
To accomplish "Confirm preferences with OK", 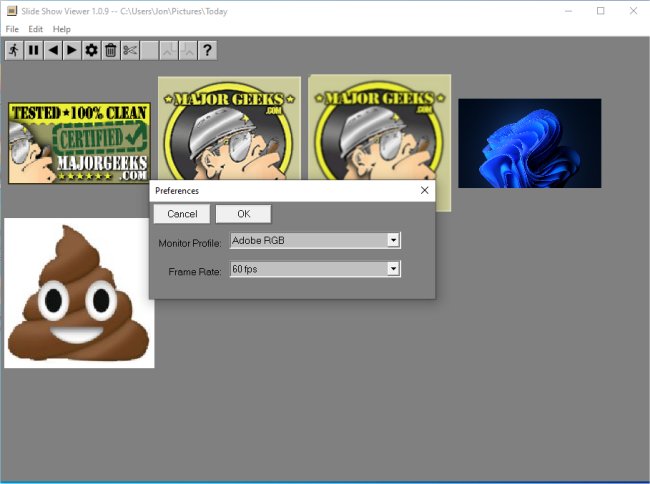I will point(244,214).
